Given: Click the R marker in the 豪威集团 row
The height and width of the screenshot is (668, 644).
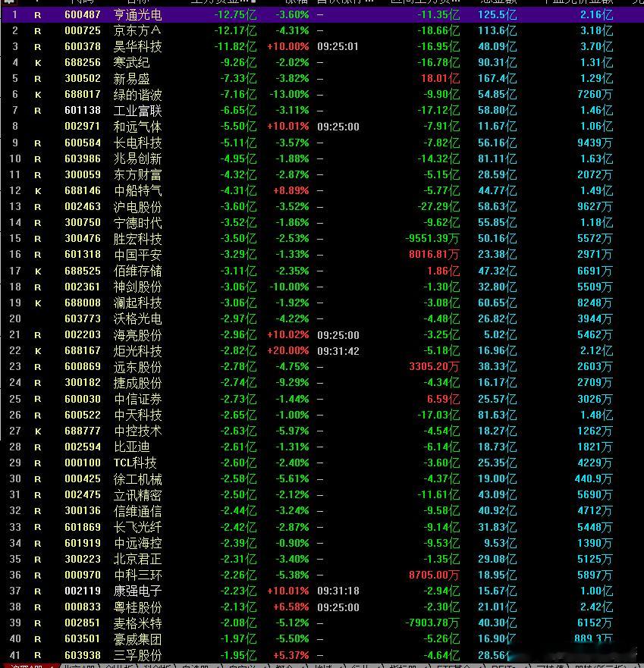Looking at the screenshot, I should coord(37,639).
